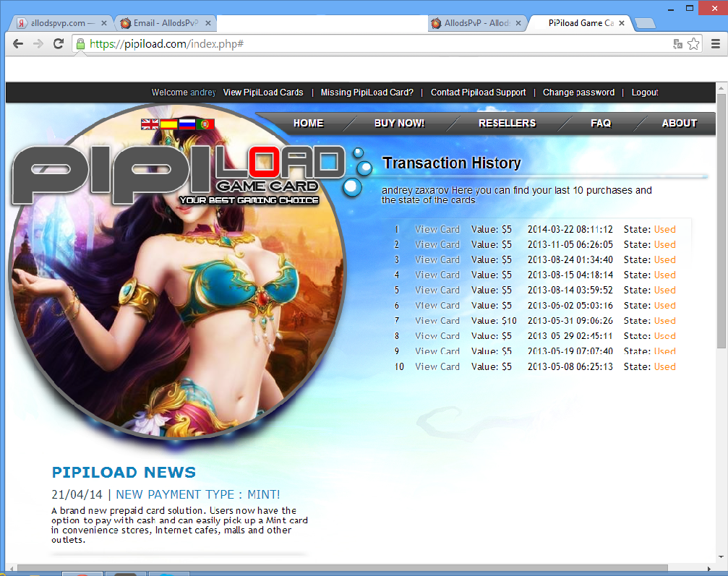Switch site language to English flag
The width and height of the screenshot is (728, 576).
pyautogui.click(x=150, y=124)
